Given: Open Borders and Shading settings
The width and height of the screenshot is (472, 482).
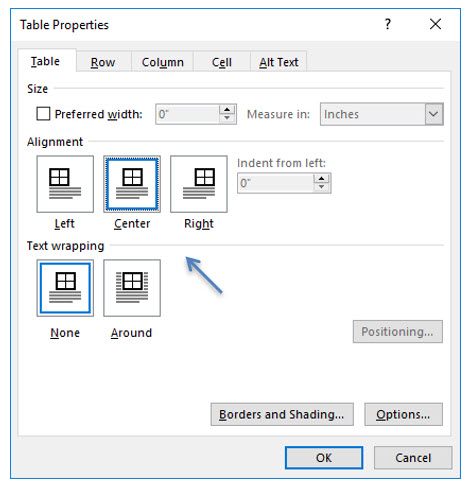Looking at the screenshot, I should point(282,414).
